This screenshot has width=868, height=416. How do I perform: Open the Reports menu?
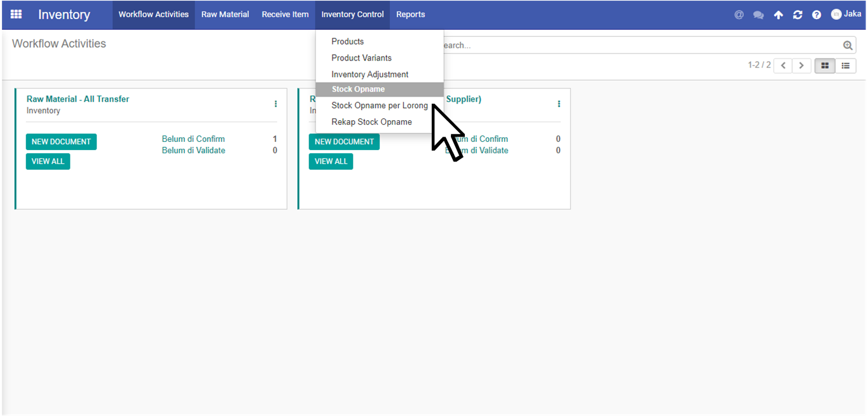tap(410, 15)
